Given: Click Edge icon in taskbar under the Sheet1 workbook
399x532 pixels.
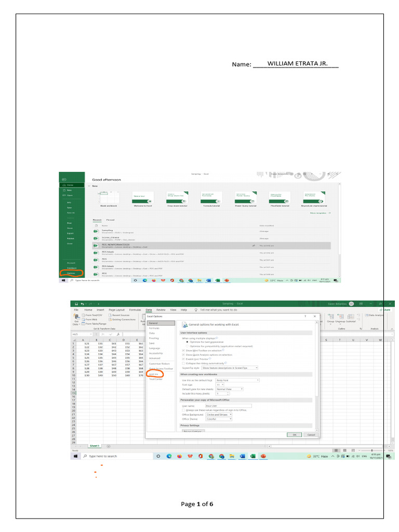Looking at the screenshot, I should pos(169,456).
